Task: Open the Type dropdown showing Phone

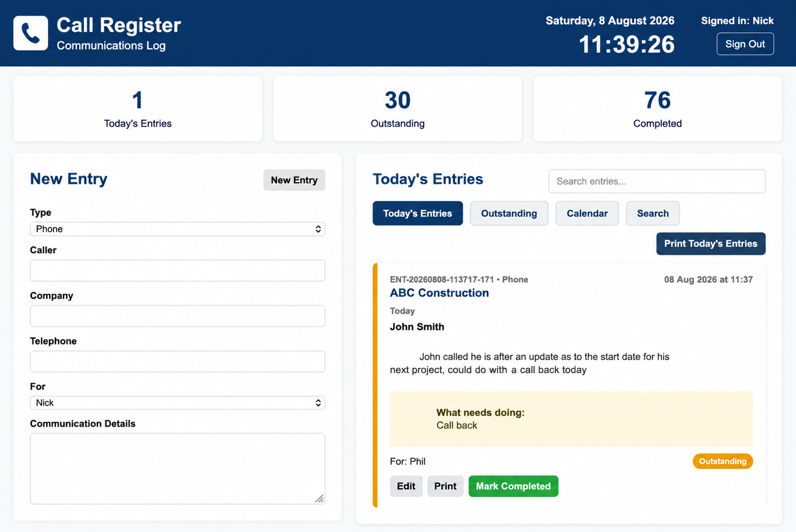Action: point(177,229)
